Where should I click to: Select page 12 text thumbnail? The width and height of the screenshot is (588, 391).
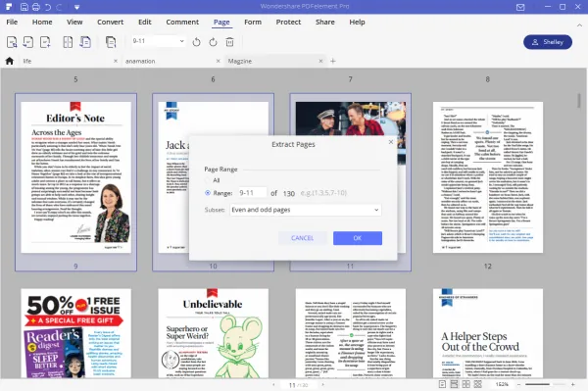[x=488, y=177]
